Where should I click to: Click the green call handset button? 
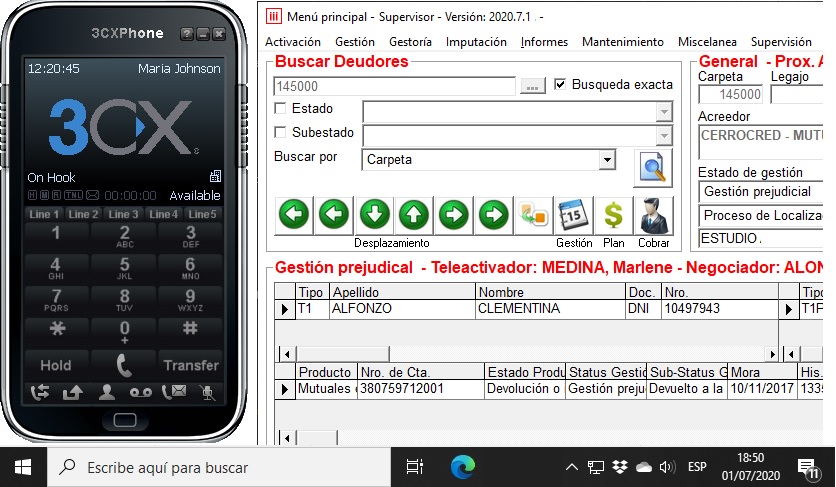(124, 365)
